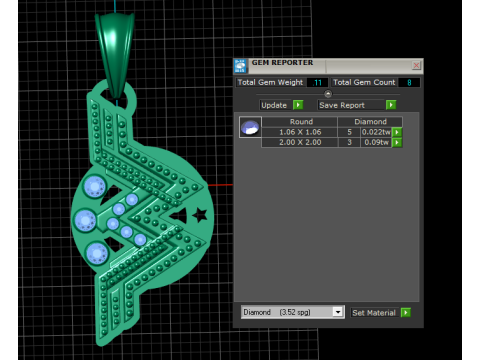The width and height of the screenshot is (480, 360).
Task: Click the 0.022tw weight cell
Action: coord(376,132)
